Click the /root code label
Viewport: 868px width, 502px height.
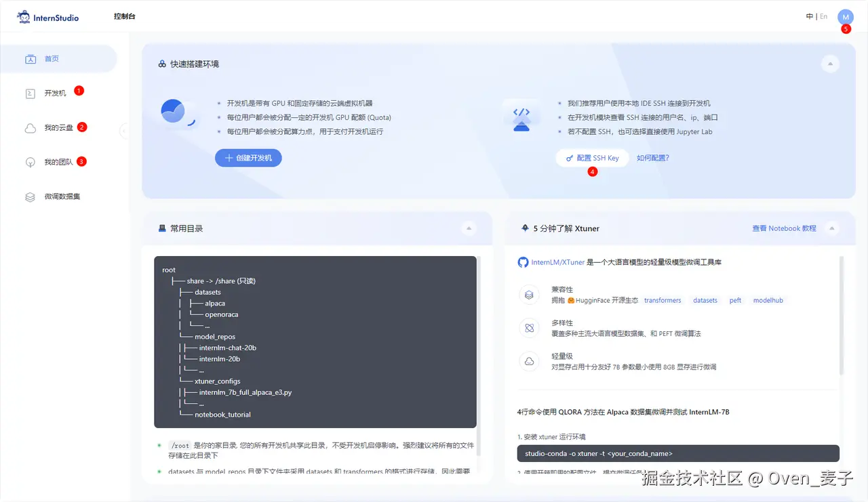180,445
